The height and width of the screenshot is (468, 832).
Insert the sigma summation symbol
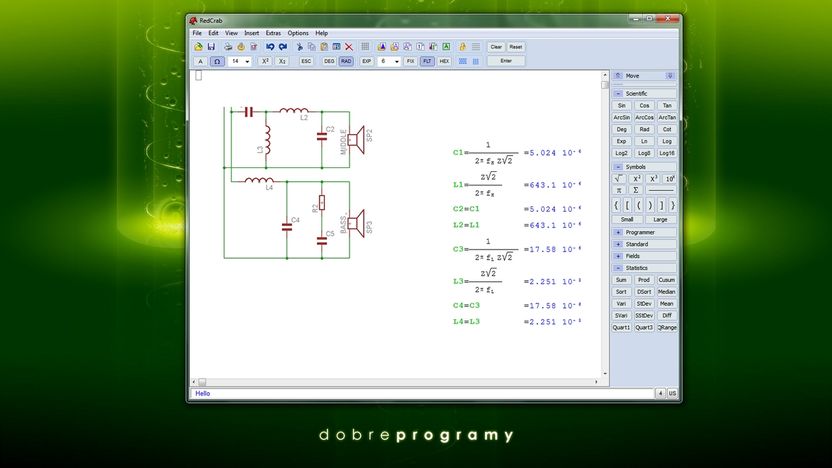click(x=636, y=190)
